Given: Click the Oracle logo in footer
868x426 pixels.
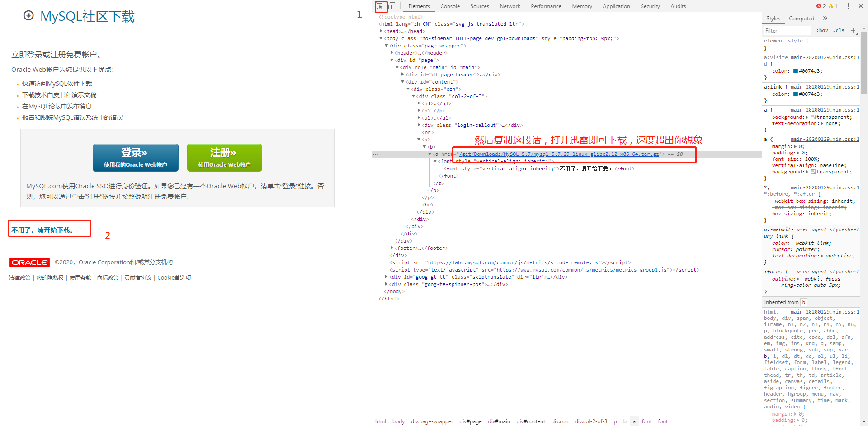Looking at the screenshot, I should (29, 262).
